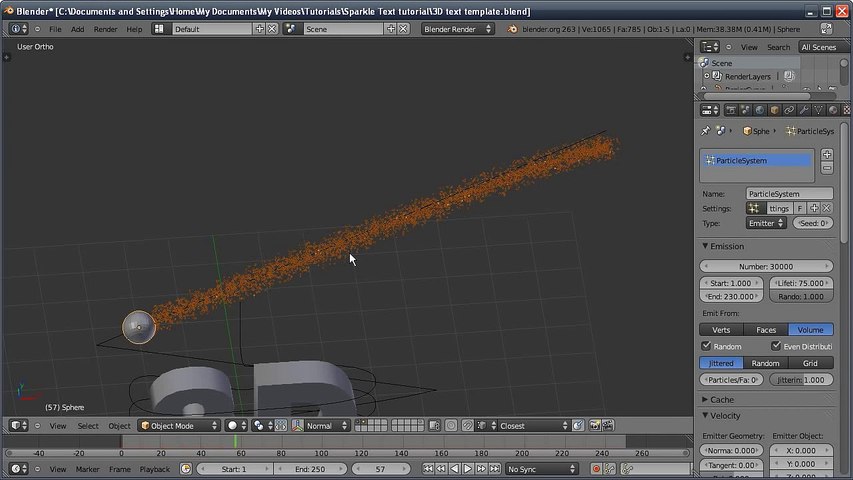Open the File menu
Viewport: 853px width, 480px height.
pos(55,29)
